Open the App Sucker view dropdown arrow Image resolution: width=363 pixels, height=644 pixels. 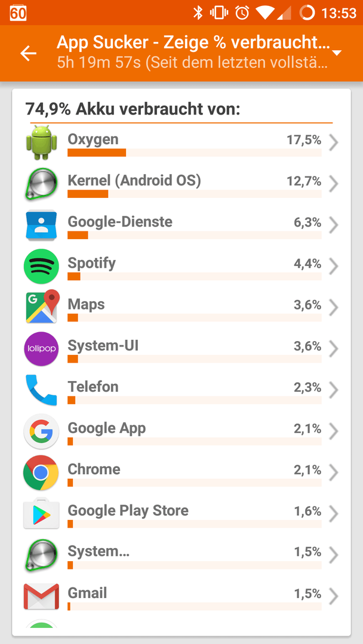(337, 53)
